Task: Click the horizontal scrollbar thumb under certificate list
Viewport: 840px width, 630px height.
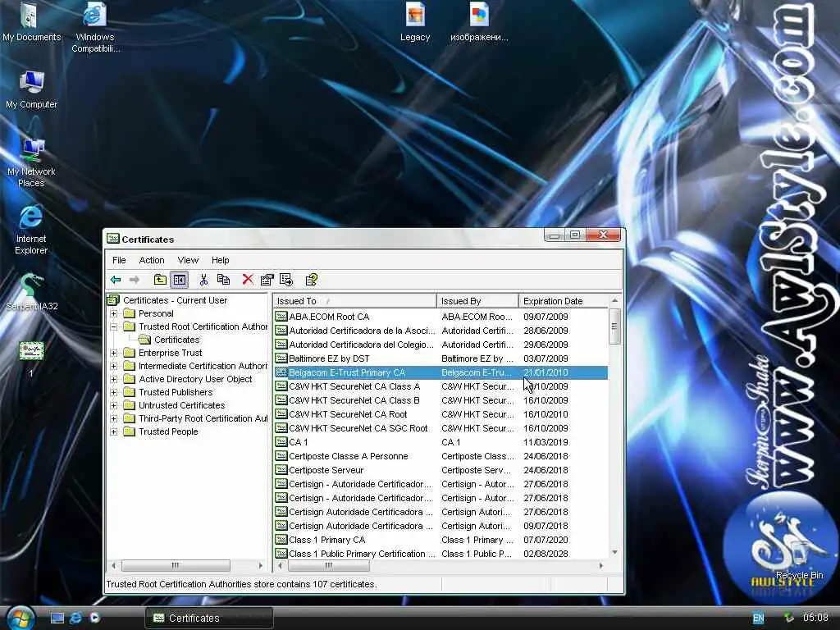Action: [328, 566]
